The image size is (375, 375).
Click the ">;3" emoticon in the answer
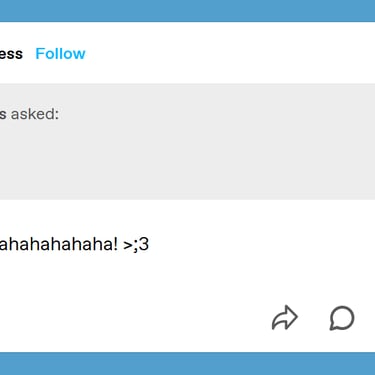pos(136,244)
